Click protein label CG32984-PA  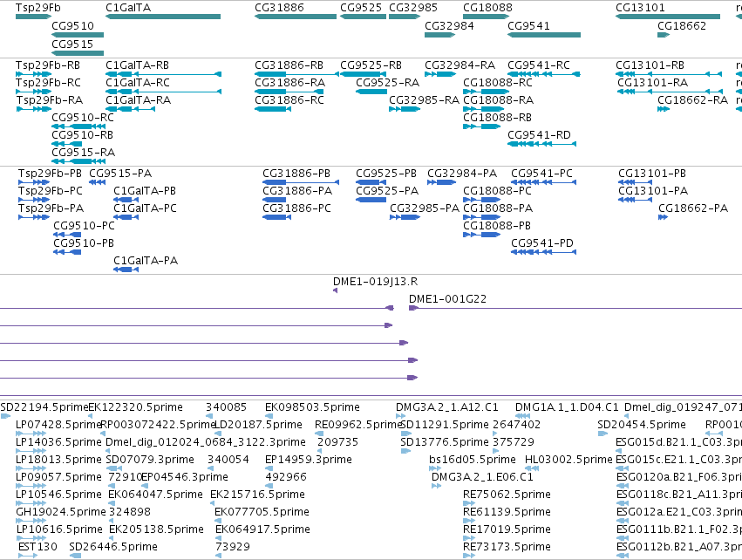click(462, 174)
